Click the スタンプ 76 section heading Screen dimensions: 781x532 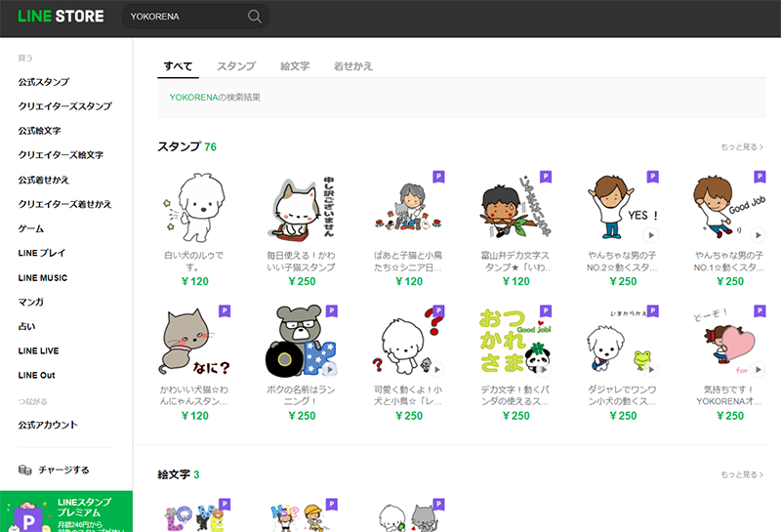187,147
